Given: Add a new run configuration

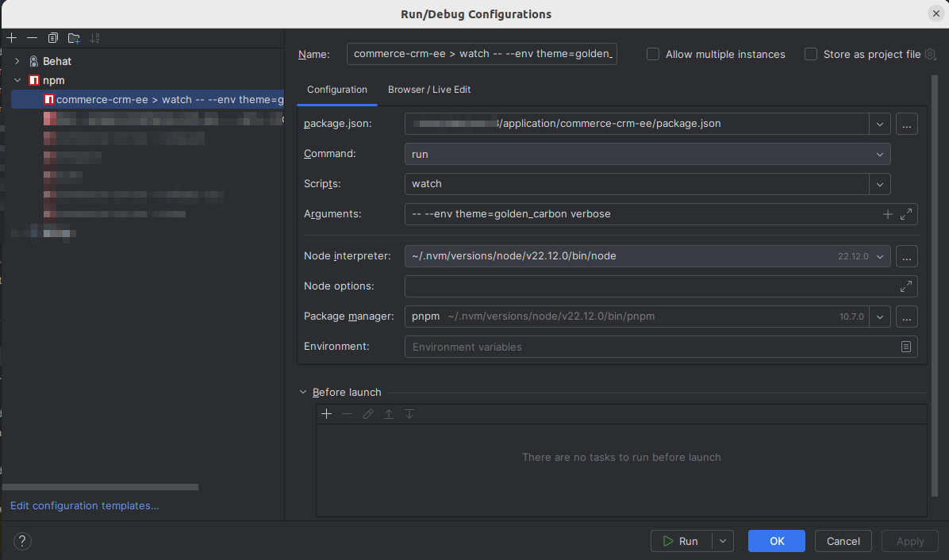Looking at the screenshot, I should (11, 38).
